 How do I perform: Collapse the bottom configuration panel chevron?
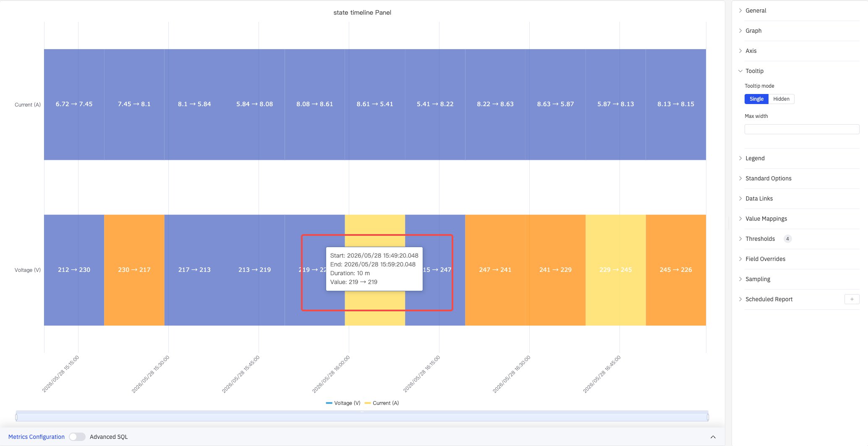(713, 437)
